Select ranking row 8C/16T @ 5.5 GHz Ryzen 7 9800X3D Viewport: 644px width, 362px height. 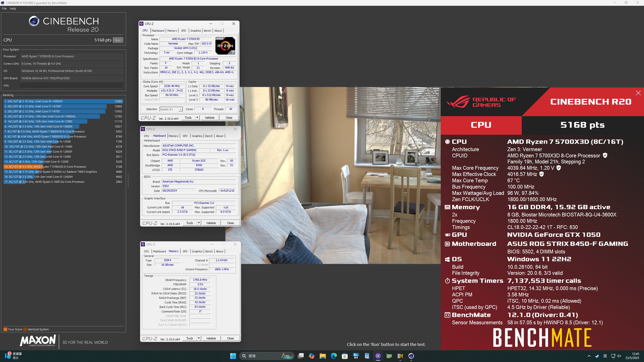63,131
